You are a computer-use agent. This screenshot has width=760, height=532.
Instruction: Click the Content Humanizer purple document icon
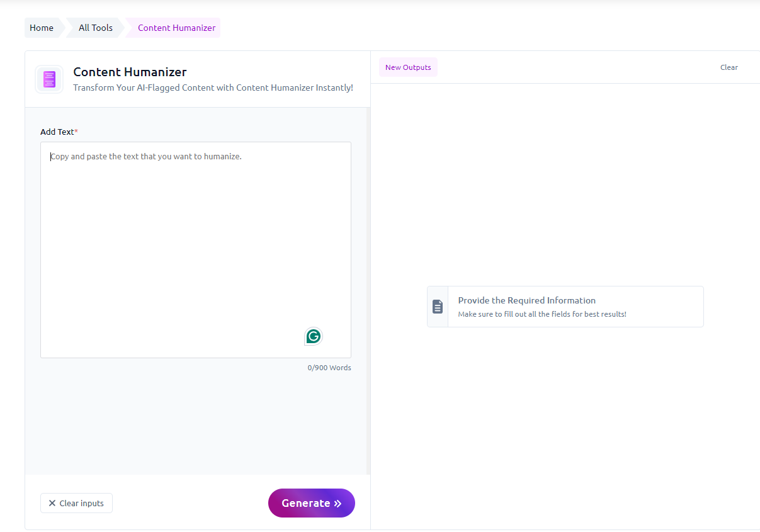click(49, 79)
